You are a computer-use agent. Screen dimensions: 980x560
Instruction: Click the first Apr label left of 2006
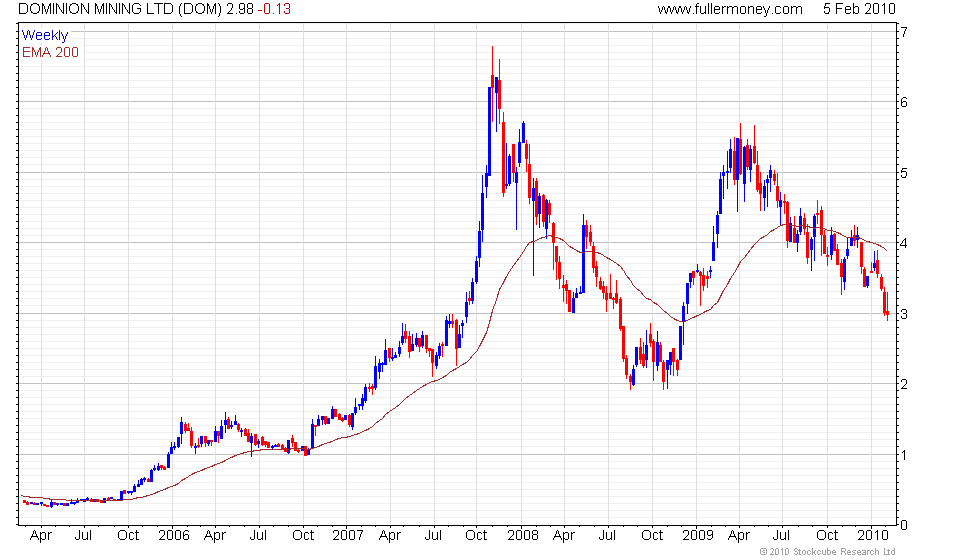click(41, 536)
